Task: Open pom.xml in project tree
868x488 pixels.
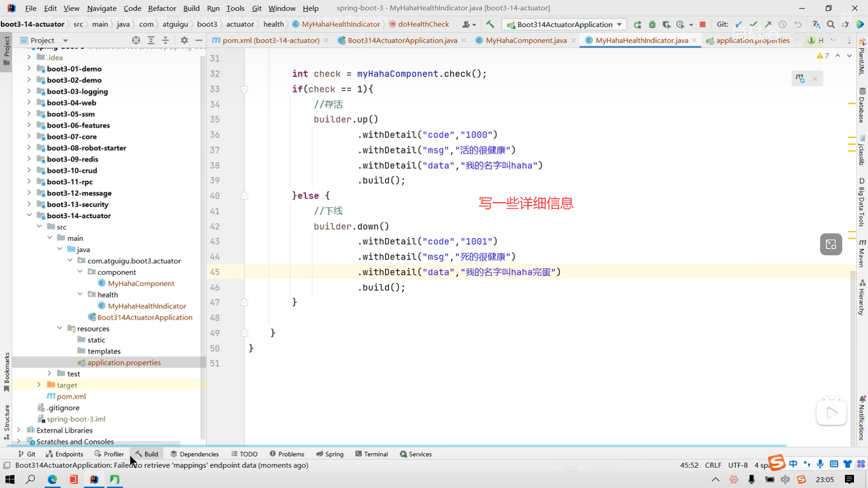Action: click(x=71, y=396)
